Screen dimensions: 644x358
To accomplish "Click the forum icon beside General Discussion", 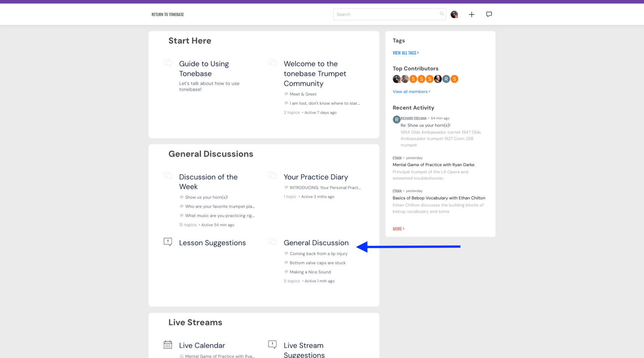I will (272, 242).
